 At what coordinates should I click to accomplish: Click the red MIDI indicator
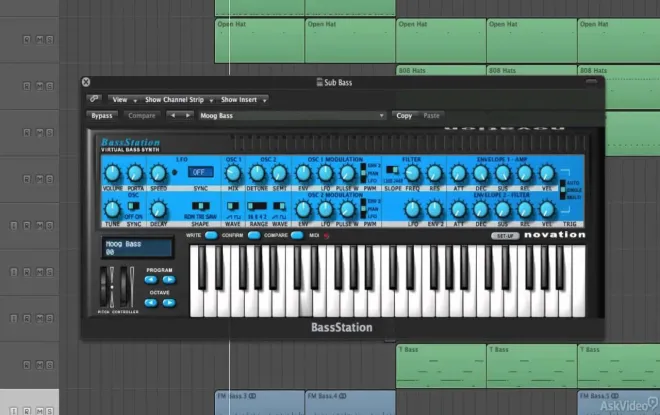click(326, 236)
